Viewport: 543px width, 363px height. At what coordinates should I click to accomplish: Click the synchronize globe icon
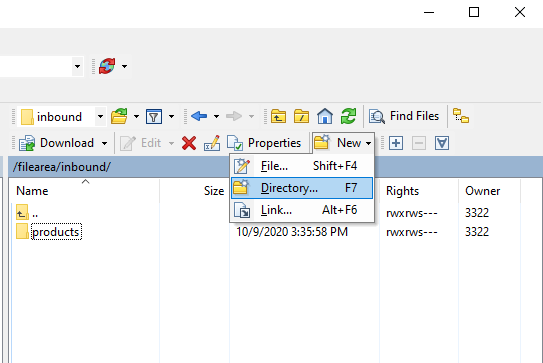click(x=107, y=66)
